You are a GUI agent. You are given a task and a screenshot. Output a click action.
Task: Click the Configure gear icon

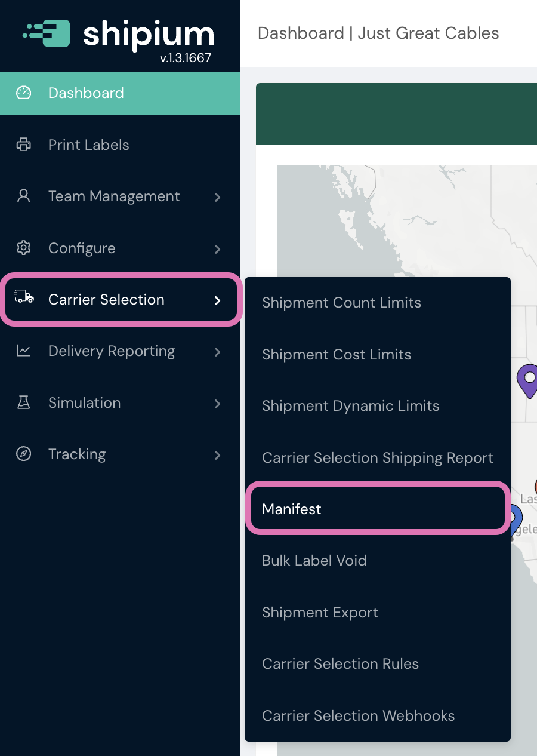pyautogui.click(x=23, y=248)
